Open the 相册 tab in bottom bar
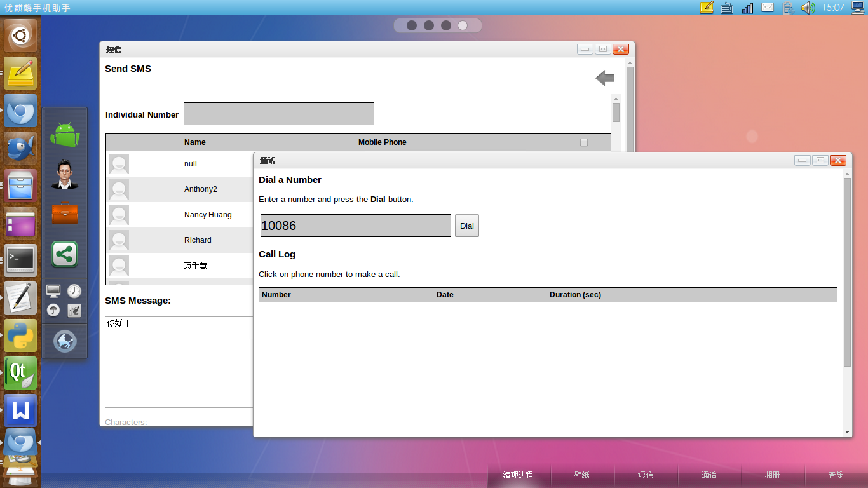 tap(773, 475)
